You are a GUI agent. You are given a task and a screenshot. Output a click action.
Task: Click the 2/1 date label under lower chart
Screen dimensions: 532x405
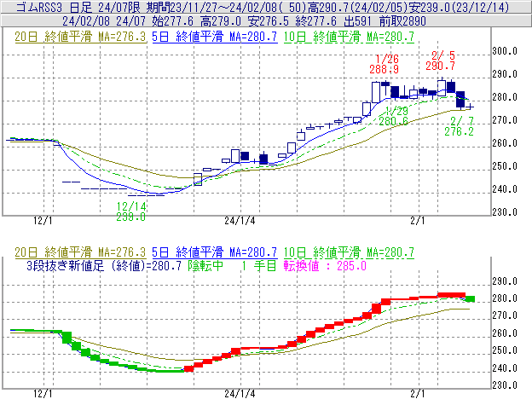[x=418, y=394]
